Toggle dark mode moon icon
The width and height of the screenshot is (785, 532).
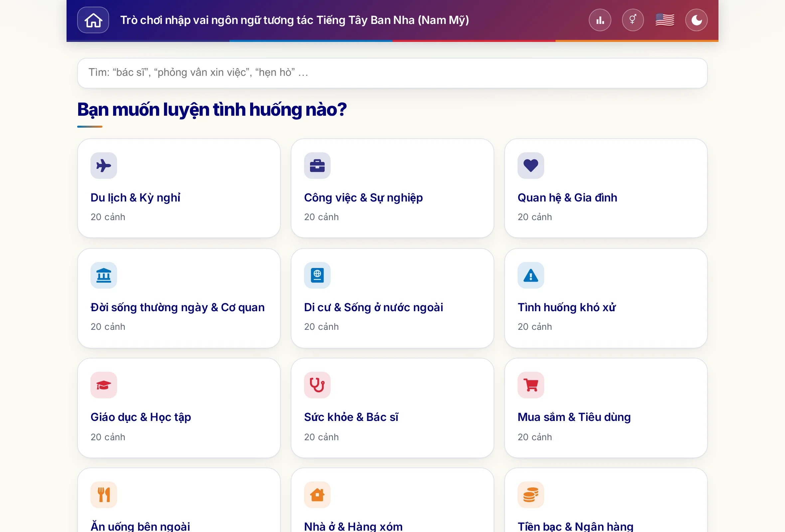coord(696,20)
